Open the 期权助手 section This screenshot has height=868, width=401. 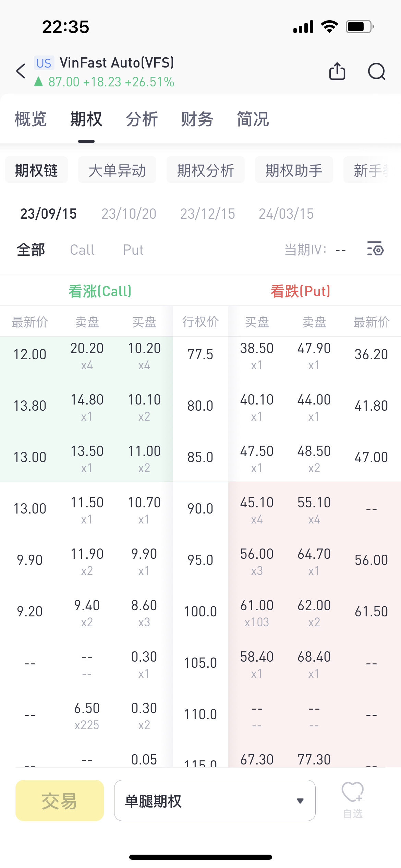pyautogui.click(x=294, y=170)
